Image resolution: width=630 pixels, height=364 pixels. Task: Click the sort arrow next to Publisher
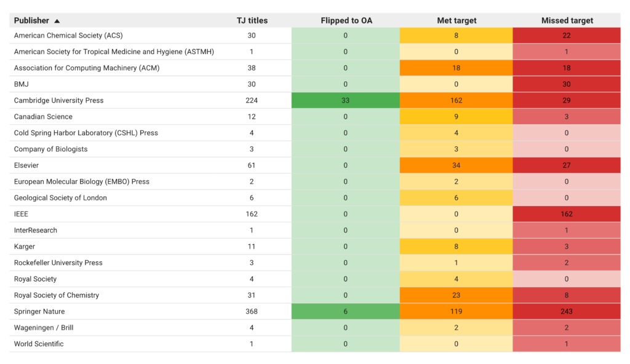tap(57, 21)
